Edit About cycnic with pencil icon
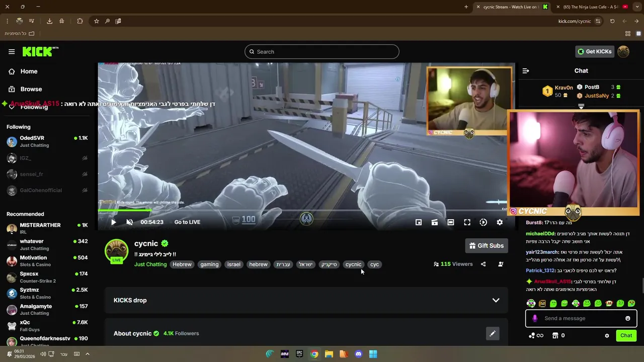 [x=493, y=333]
